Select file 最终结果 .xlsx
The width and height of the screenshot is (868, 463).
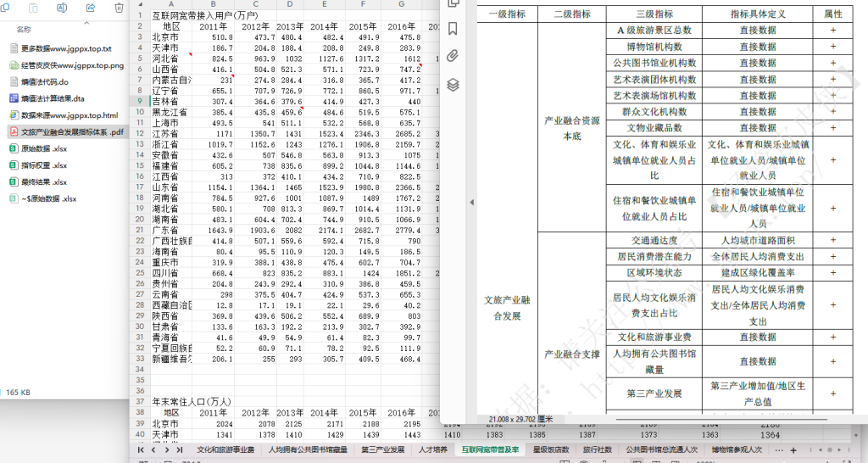(x=38, y=181)
